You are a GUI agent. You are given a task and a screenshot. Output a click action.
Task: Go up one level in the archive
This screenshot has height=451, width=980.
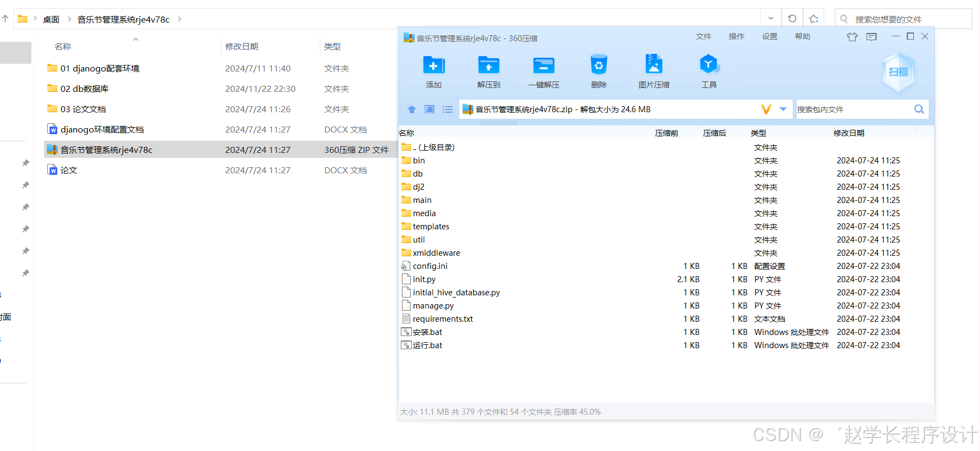pyautogui.click(x=411, y=109)
